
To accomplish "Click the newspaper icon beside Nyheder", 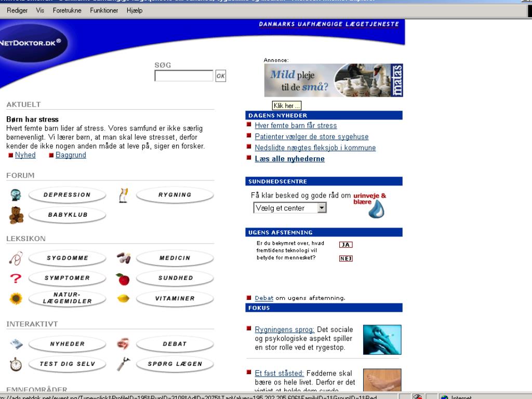I will pyautogui.click(x=16, y=344).
